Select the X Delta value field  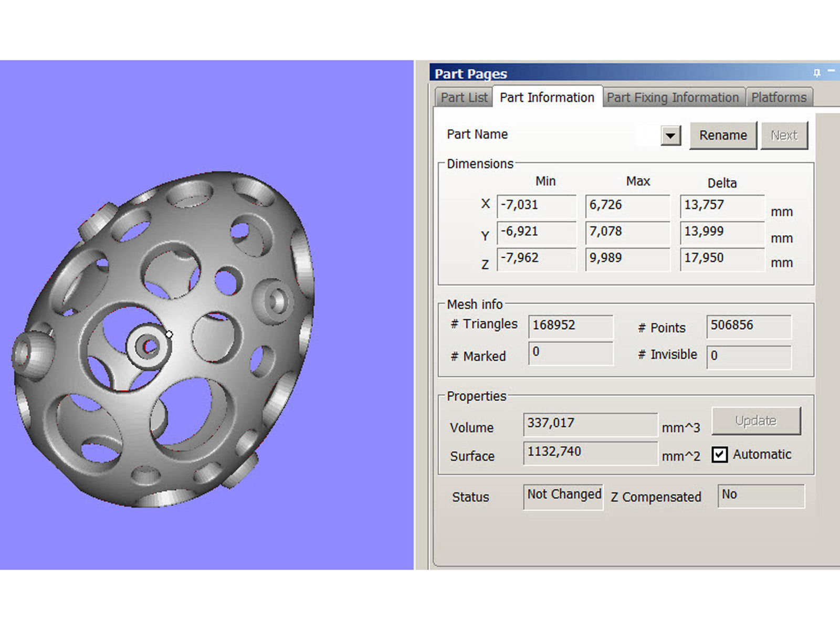[722, 206]
